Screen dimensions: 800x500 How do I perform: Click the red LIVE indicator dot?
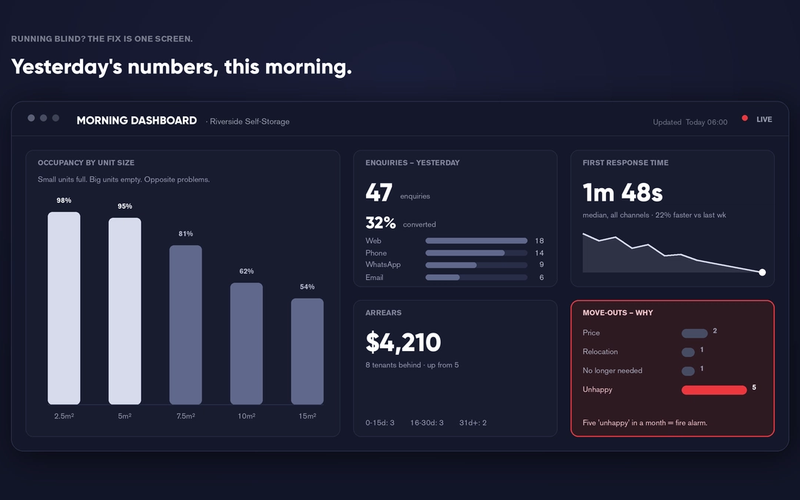(x=744, y=118)
